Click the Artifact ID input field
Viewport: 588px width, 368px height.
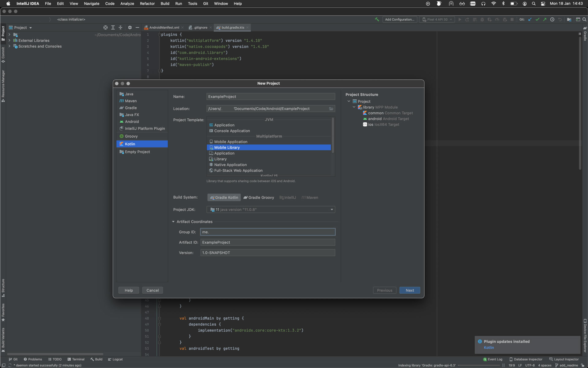268,242
